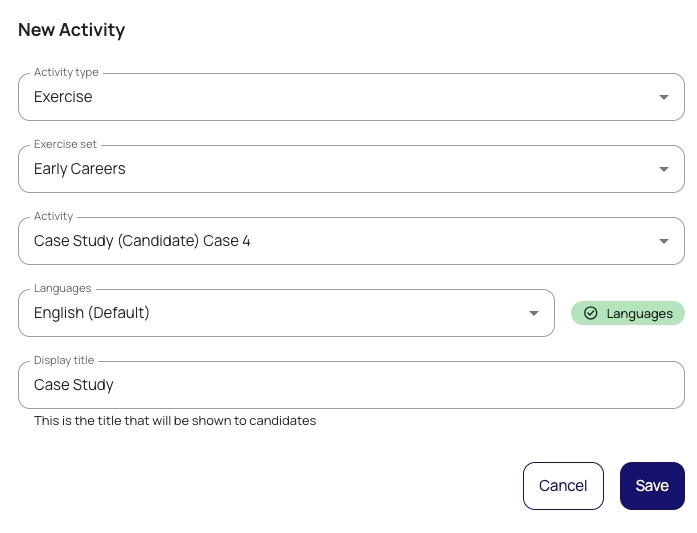Click the "Languages" dropdown field label
This screenshot has width=697, height=533.
click(x=62, y=289)
